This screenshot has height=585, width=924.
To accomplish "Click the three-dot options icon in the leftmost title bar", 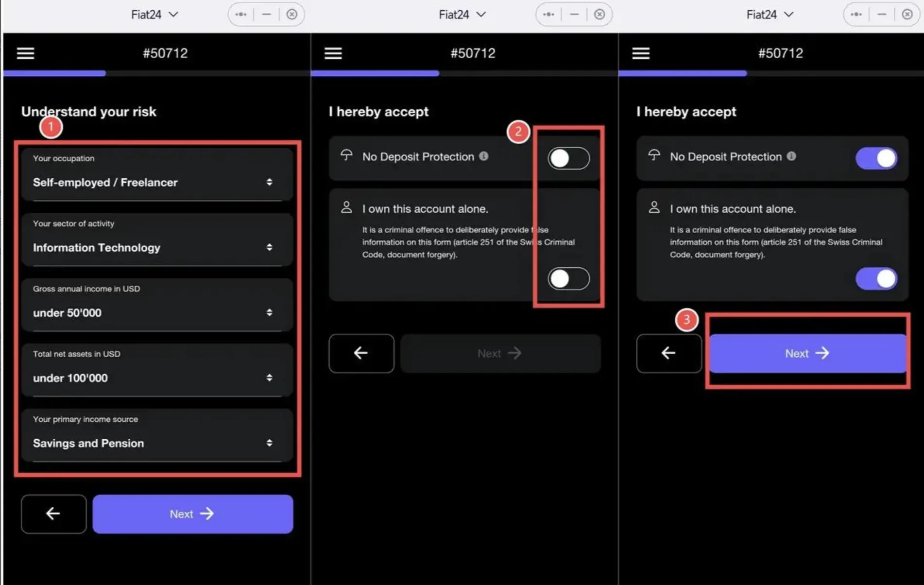I will click(241, 15).
